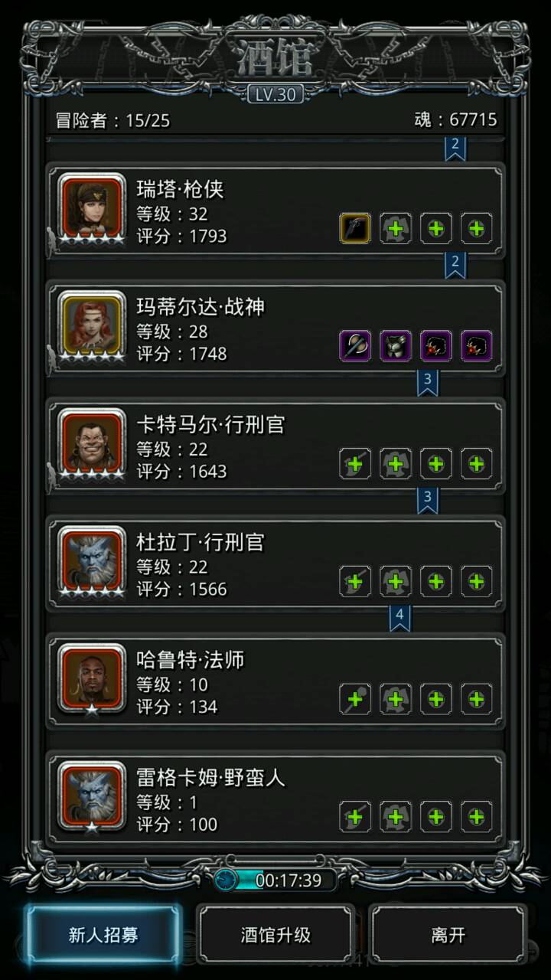Open 玛蒂尔达·战神's last accessory slot
The image size is (551, 980).
[476, 346]
